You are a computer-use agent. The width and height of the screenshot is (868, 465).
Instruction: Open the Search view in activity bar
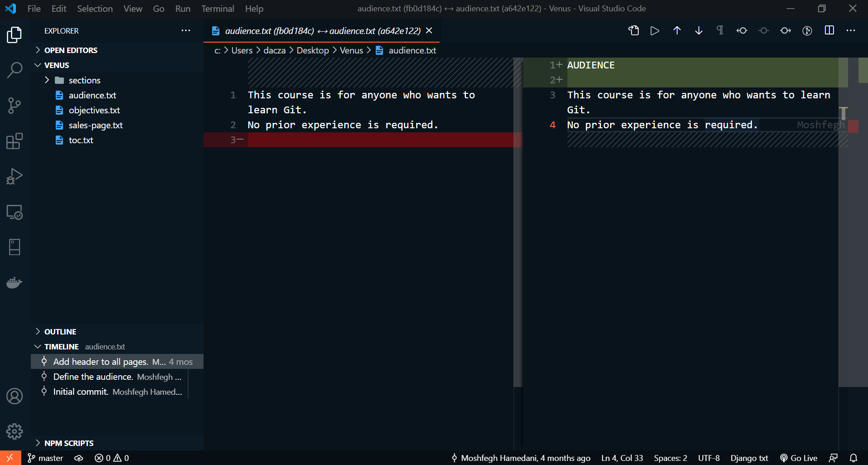pos(15,70)
